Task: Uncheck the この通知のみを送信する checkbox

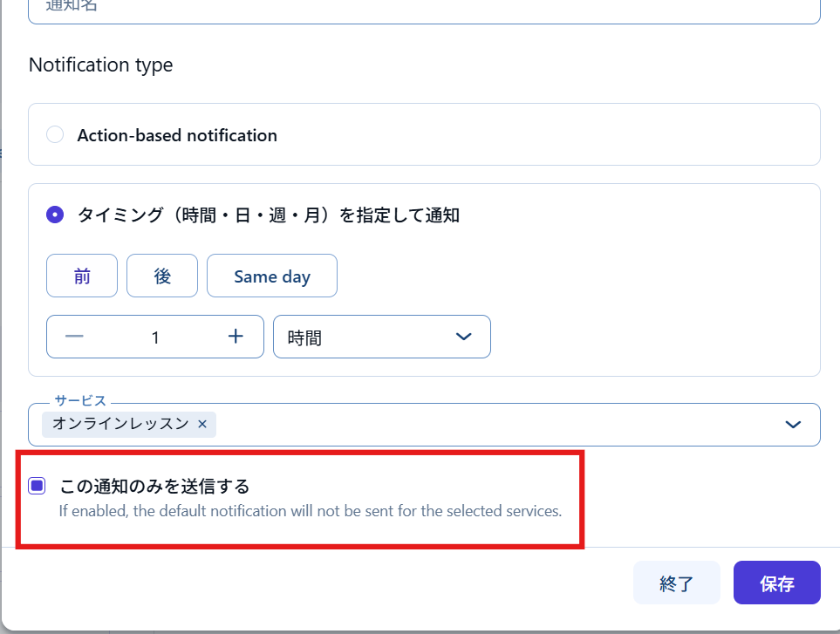Action: click(x=37, y=487)
